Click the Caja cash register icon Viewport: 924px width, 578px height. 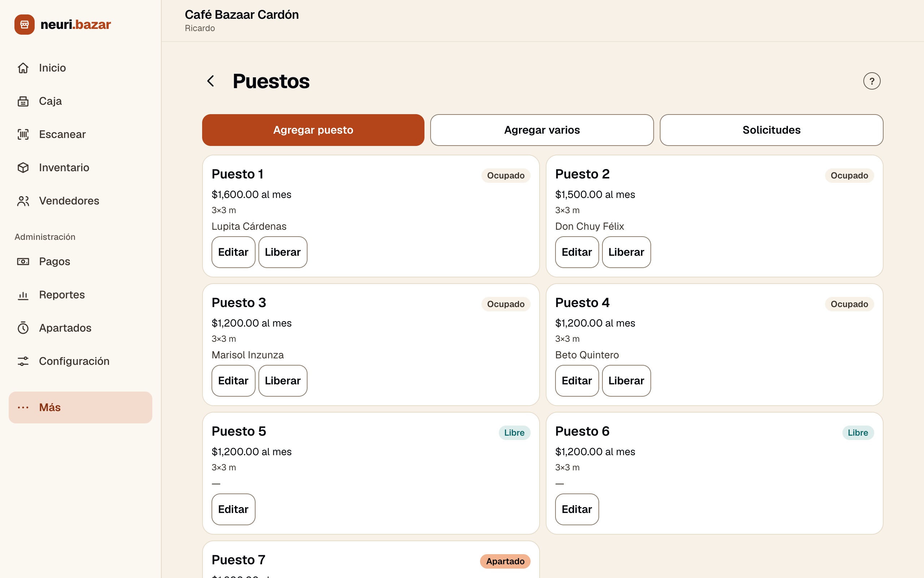point(23,101)
